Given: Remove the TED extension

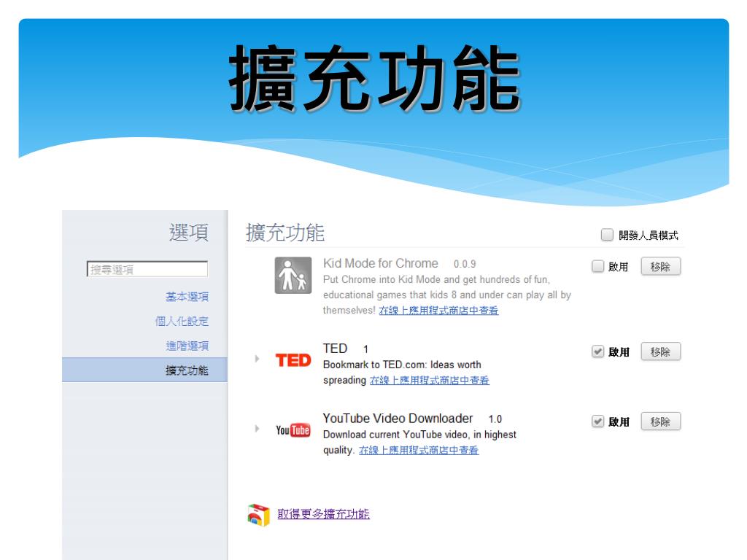Looking at the screenshot, I should point(660,352).
